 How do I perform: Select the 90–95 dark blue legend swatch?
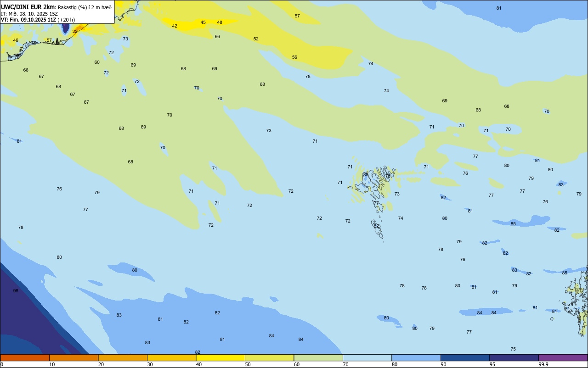(465, 358)
